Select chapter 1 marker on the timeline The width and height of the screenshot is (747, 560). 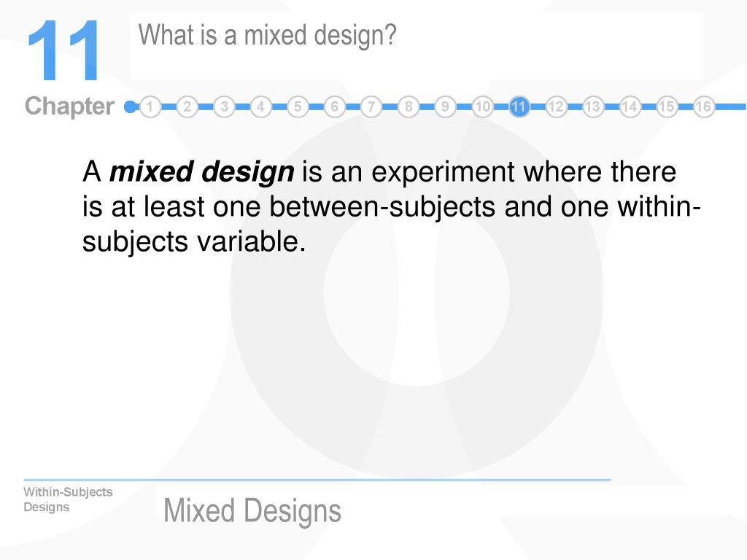tap(150, 106)
